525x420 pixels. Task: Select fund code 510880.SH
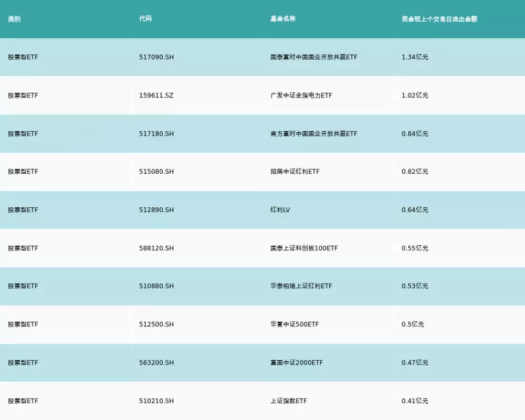click(x=156, y=286)
